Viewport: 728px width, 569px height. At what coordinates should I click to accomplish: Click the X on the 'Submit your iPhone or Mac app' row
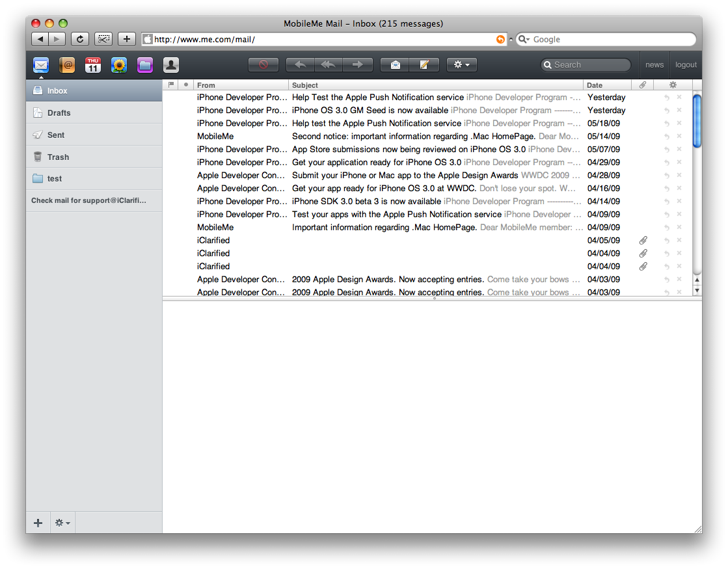[679, 175]
